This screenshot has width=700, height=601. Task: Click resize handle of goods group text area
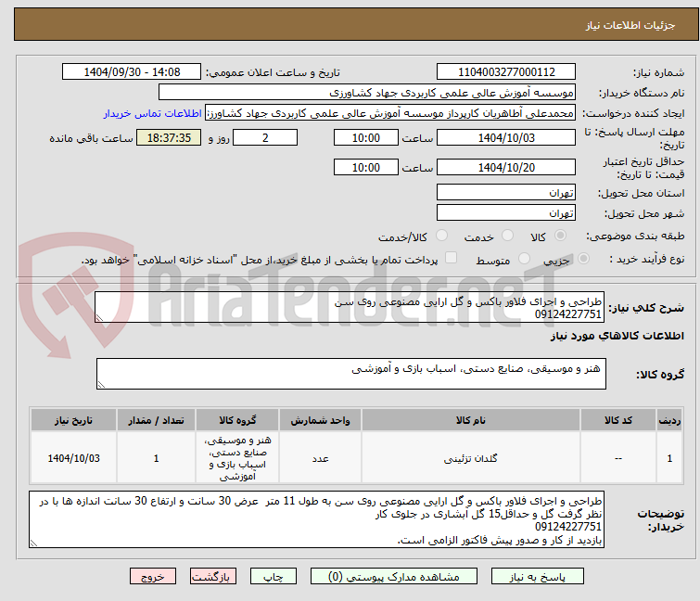coord(101,385)
